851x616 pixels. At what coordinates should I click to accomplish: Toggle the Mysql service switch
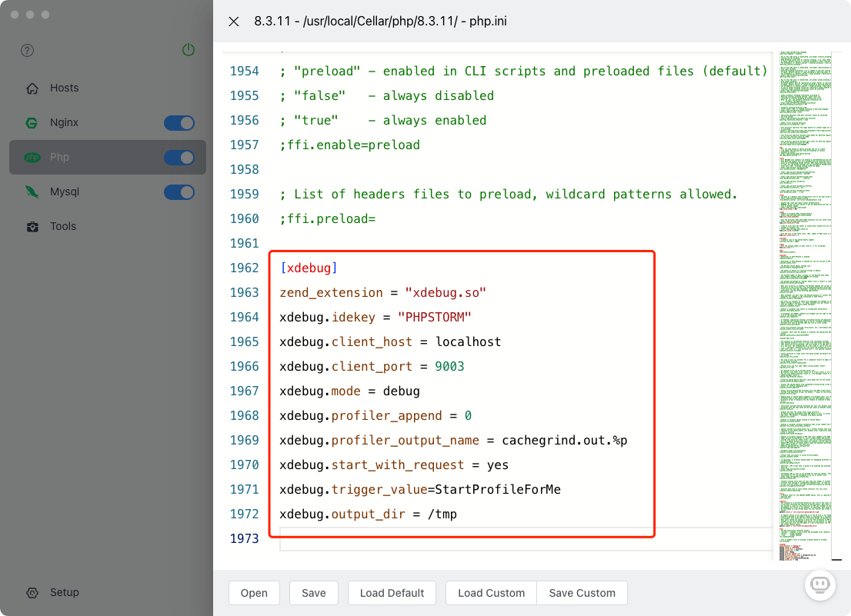(179, 192)
